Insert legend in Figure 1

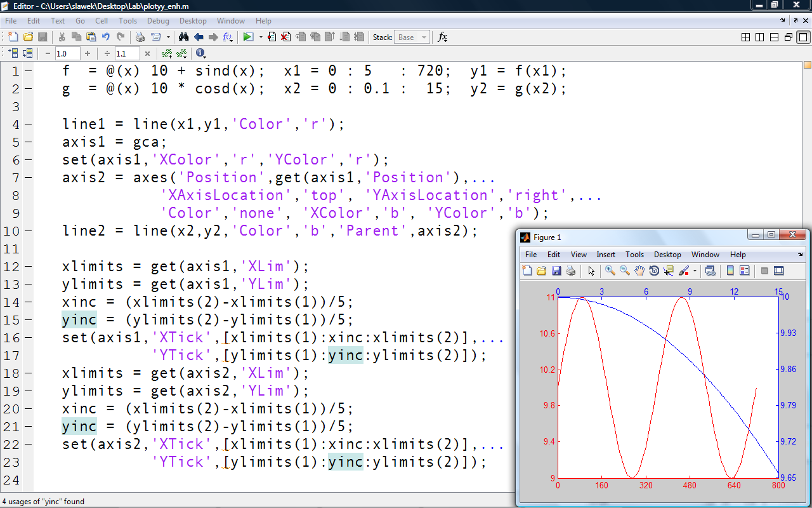click(x=745, y=271)
